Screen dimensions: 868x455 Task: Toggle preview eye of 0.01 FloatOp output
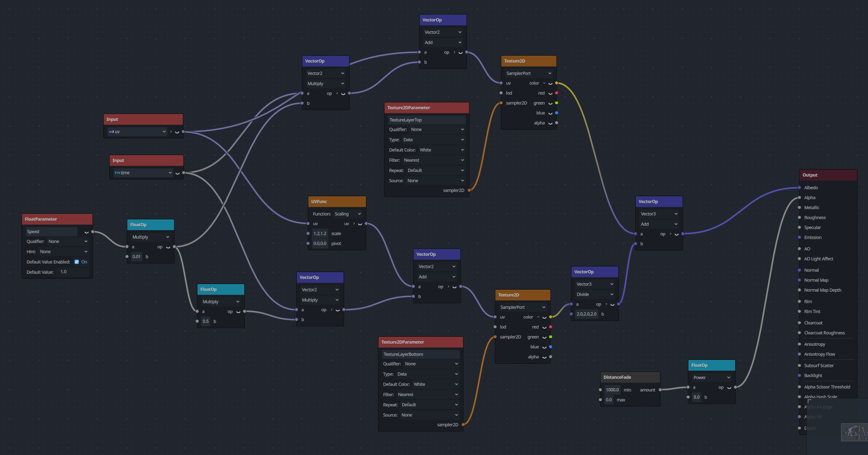[168, 247]
